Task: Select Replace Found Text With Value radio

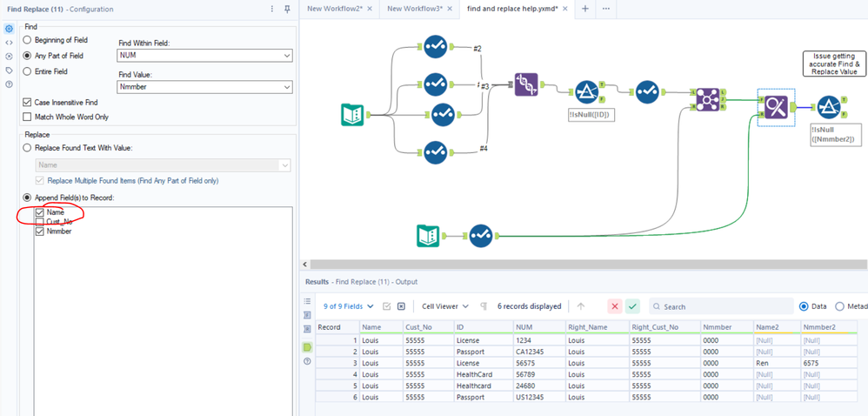Action: click(x=27, y=149)
